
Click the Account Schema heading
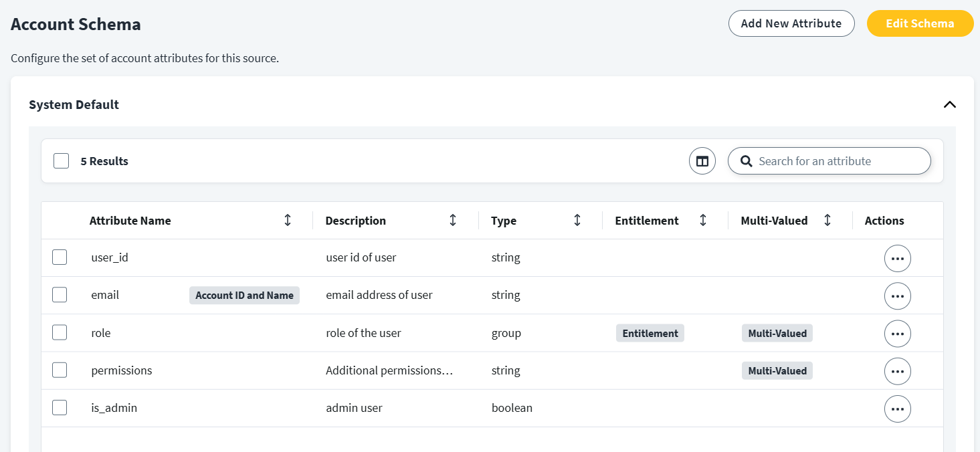76,25
